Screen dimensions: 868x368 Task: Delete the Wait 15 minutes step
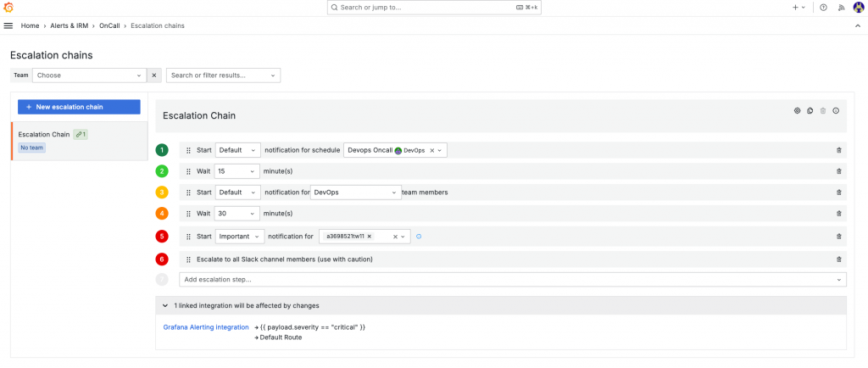(838, 171)
